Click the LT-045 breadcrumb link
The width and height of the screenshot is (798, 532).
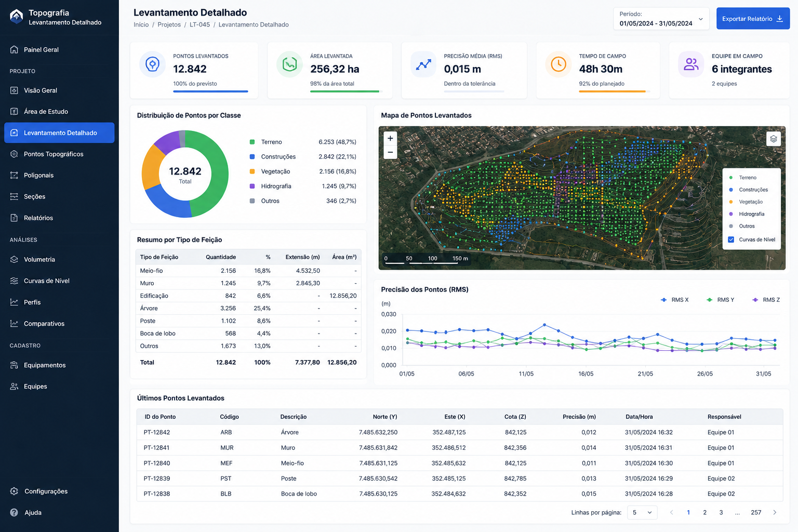coord(200,25)
